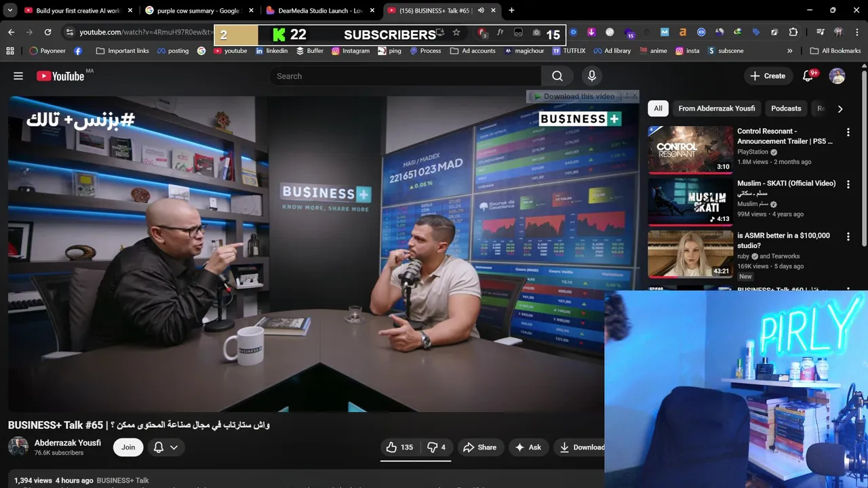Viewport: 868px width, 488px height.
Task: Expand notification options chevron beside bell
Action: (174, 447)
